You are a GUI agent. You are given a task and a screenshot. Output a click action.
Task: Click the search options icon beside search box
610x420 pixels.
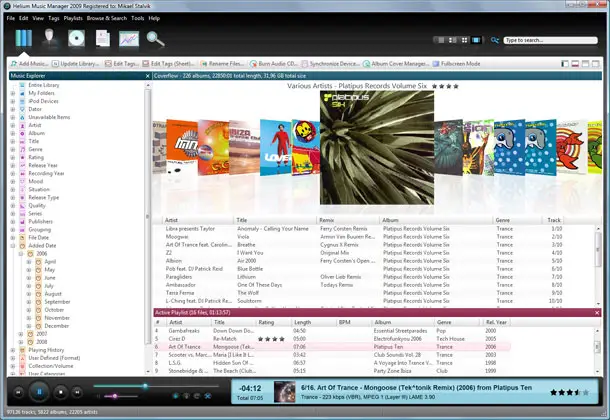tap(494, 40)
